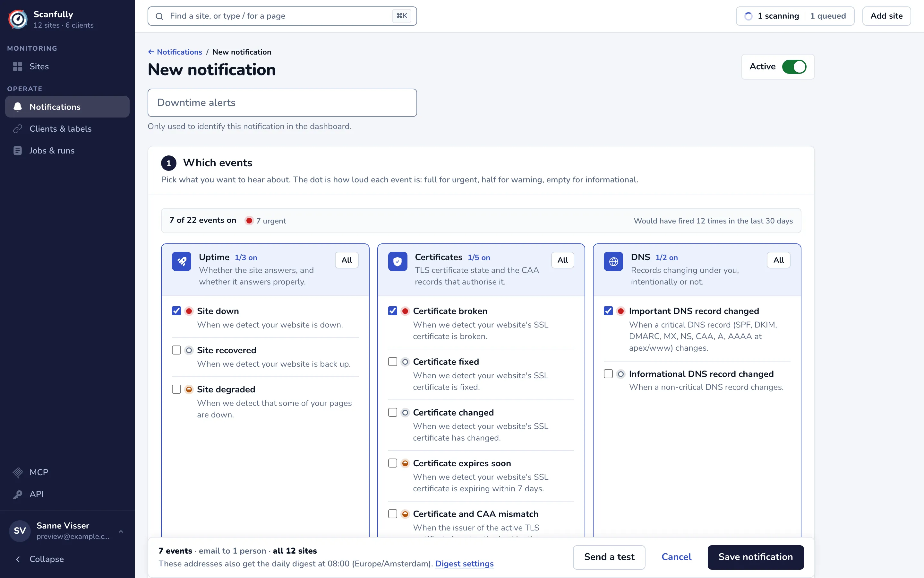The image size is (924, 578).
Task: Check the Site degraded checkbox
Action: click(x=176, y=389)
